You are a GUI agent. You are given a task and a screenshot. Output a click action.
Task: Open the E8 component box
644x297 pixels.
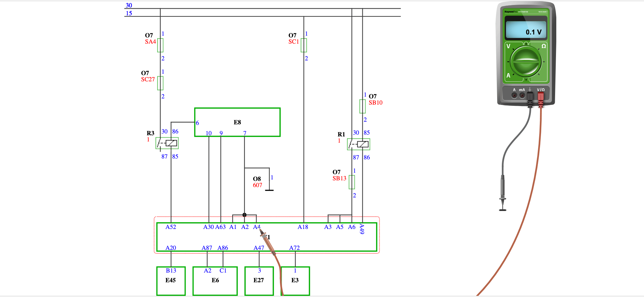tap(237, 122)
